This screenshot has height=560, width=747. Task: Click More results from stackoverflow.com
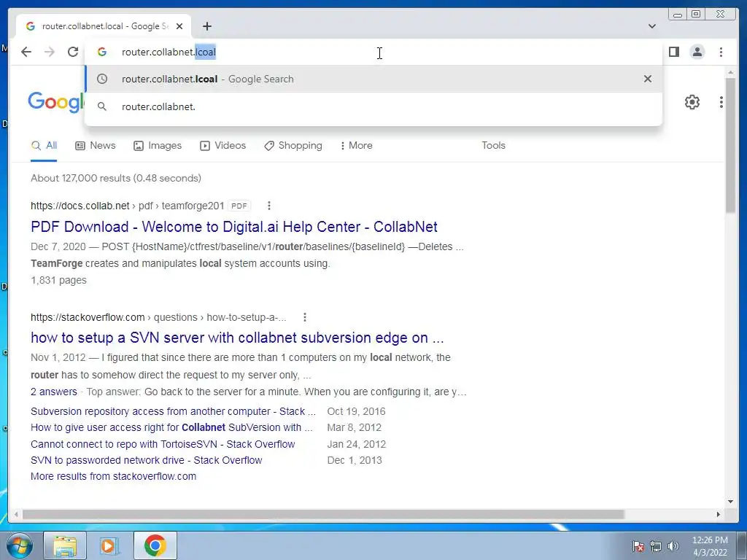click(113, 476)
